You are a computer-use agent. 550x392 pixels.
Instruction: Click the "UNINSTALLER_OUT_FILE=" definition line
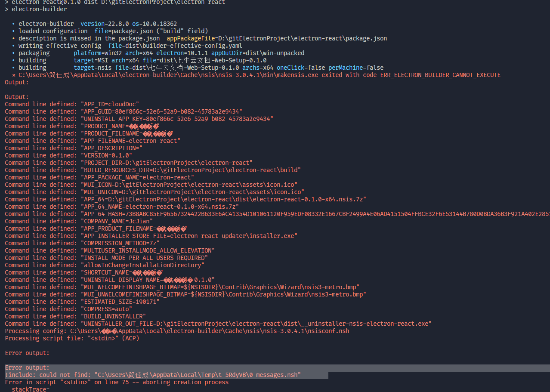click(218, 324)
